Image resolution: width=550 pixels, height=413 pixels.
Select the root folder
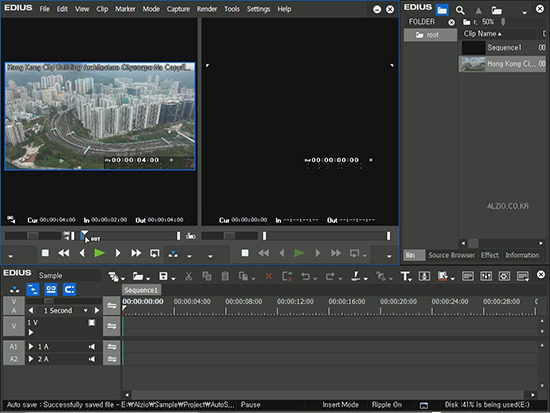tap(431, 35)
